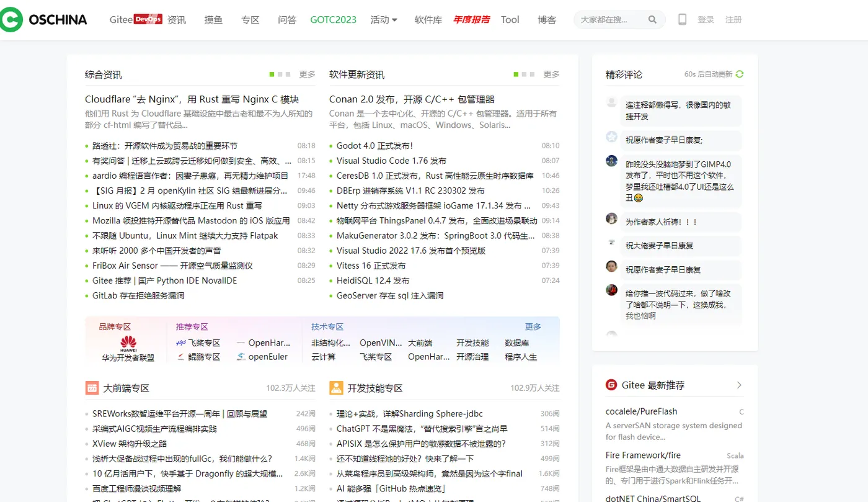868x502 pixels.
Task: Click the OSCHINA logo
Action: tap(43, 20)
